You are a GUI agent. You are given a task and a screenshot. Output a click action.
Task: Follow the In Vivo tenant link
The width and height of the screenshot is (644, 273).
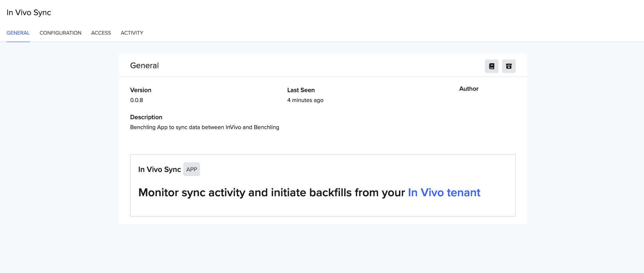444,192
